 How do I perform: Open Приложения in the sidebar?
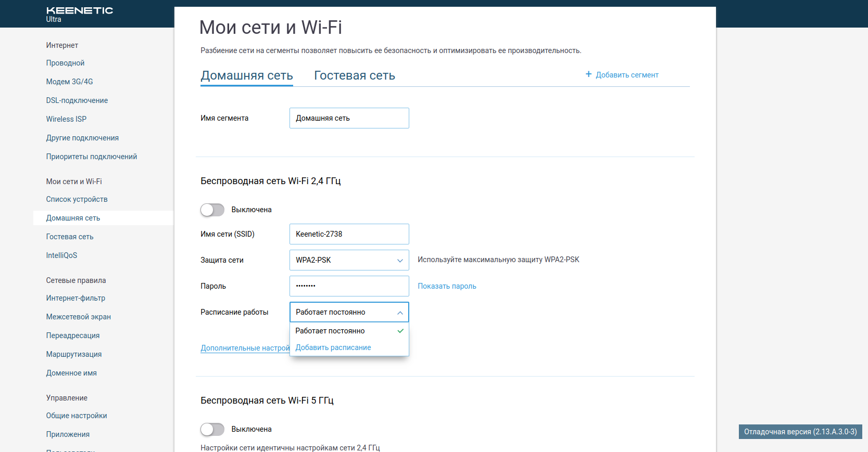[x=68, y=434]
